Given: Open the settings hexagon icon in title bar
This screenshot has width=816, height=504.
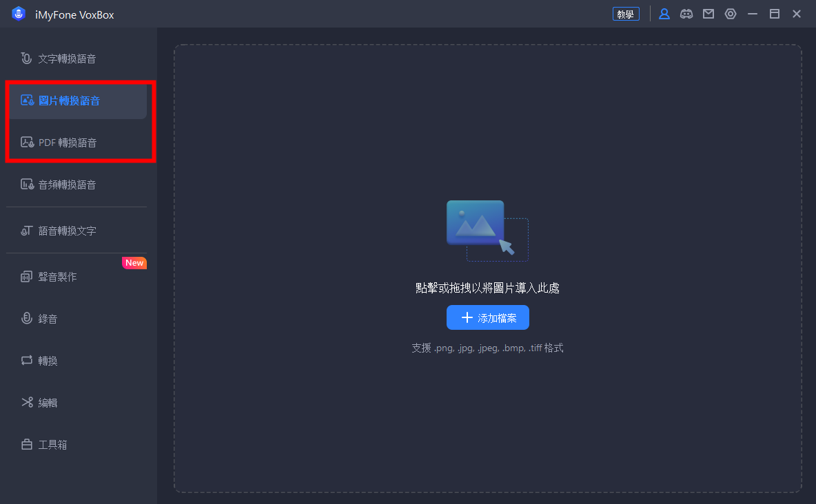Looking at the screenshot, I should 731,14.
